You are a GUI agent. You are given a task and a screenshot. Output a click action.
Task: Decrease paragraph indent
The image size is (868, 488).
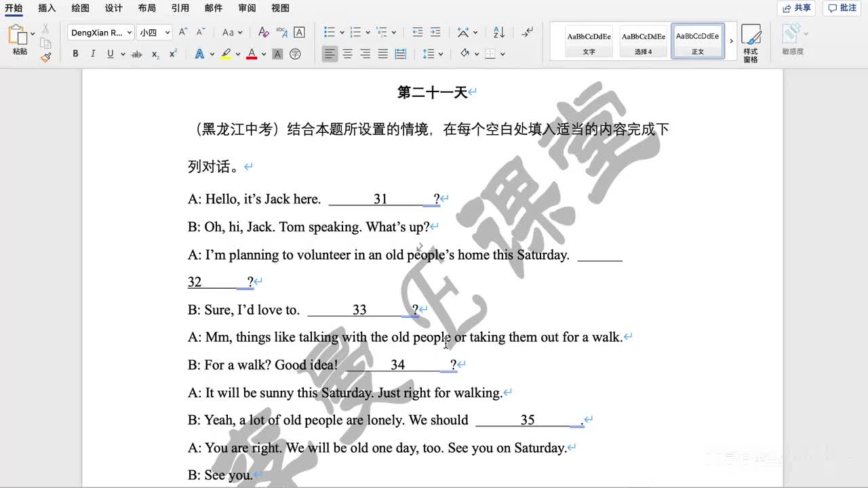point(418,32)
